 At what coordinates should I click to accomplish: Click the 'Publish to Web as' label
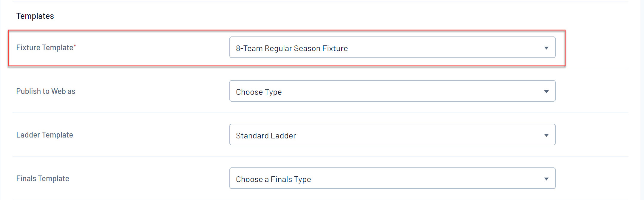(46, 91)
